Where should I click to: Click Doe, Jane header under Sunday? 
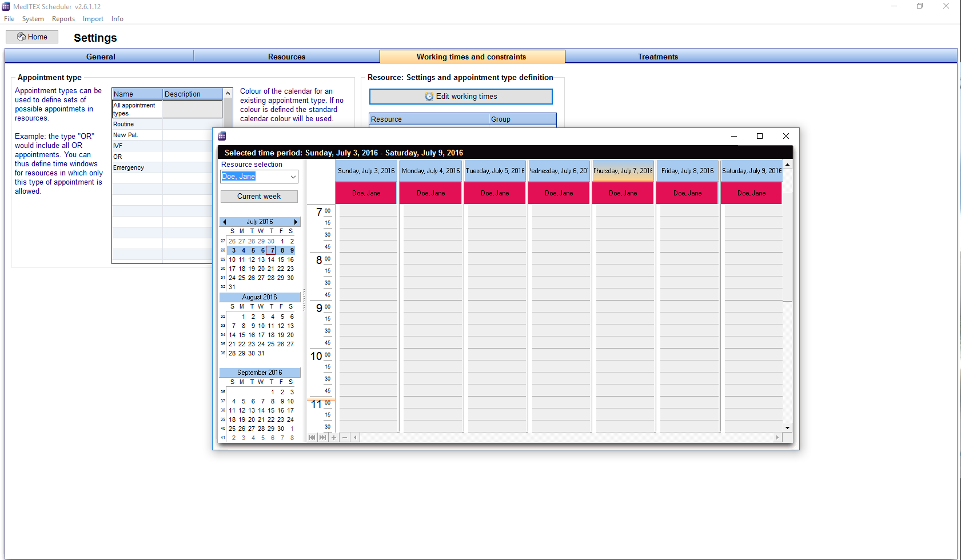[x=366, y=193]
